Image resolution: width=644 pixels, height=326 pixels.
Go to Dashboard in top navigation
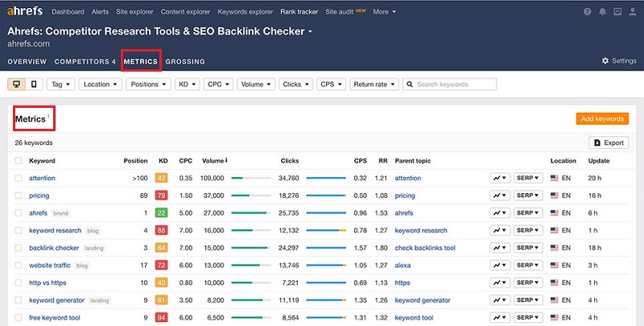point(68,12)
